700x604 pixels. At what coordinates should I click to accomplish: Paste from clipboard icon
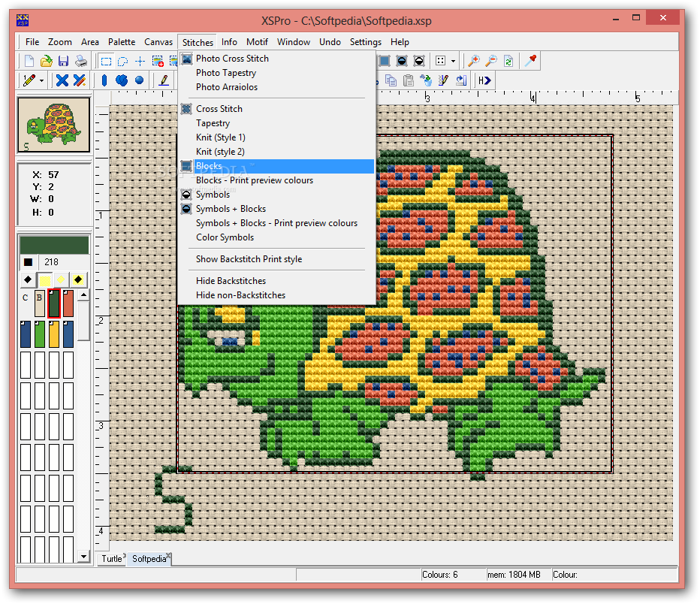click(x=408, y=80)
